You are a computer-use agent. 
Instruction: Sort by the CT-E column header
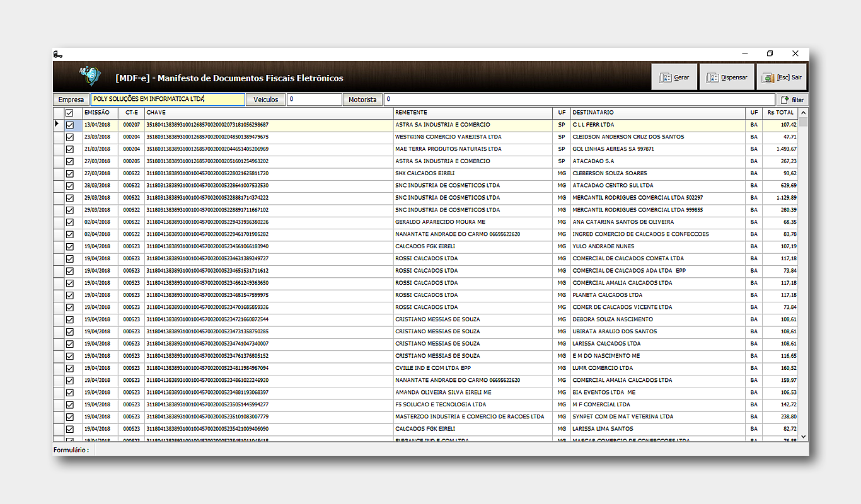click(131, 113)
